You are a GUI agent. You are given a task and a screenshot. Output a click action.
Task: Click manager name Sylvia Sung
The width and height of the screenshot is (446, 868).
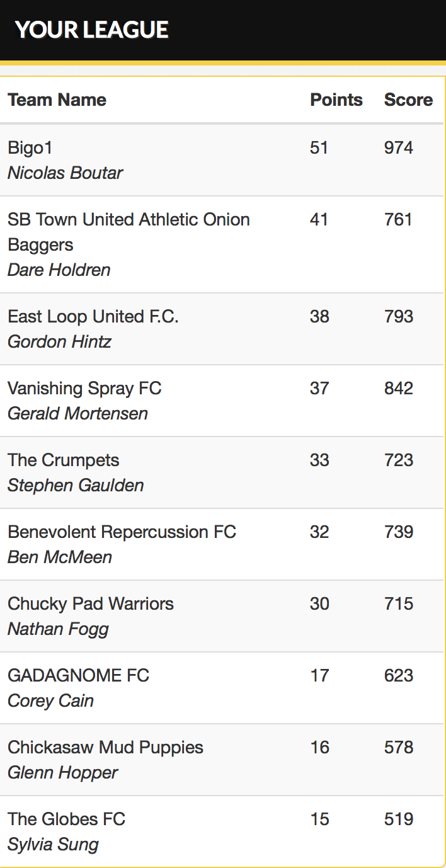coord(53,844)
